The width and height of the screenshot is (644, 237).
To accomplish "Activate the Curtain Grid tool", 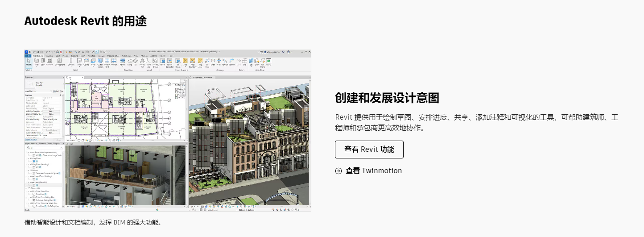I will pos(107,62).
